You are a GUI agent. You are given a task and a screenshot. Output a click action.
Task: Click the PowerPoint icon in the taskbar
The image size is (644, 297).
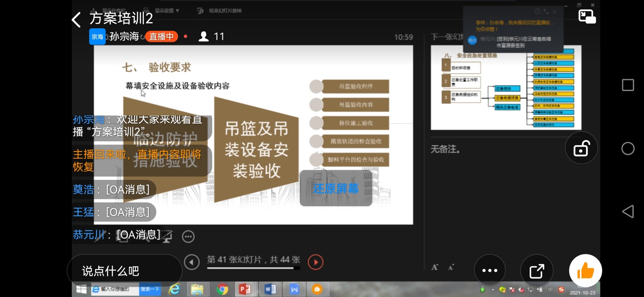pyautogui.click(x=245, y=290)
